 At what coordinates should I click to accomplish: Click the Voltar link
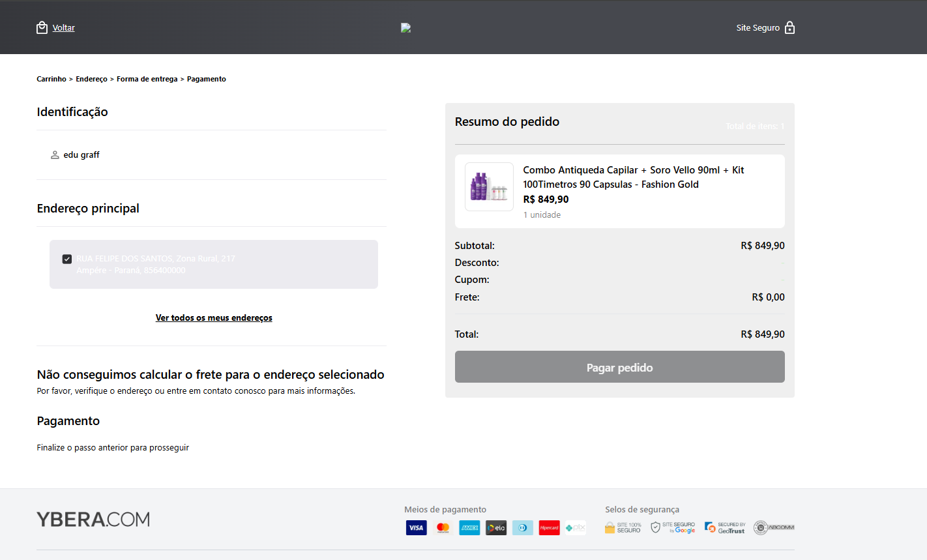coord(64,28)
